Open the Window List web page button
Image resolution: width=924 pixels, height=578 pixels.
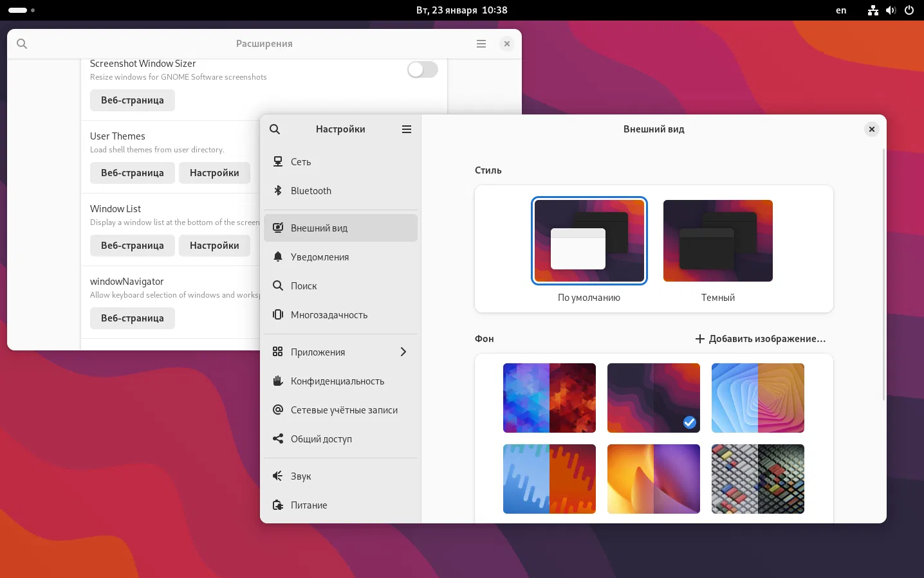pos(133,246)
